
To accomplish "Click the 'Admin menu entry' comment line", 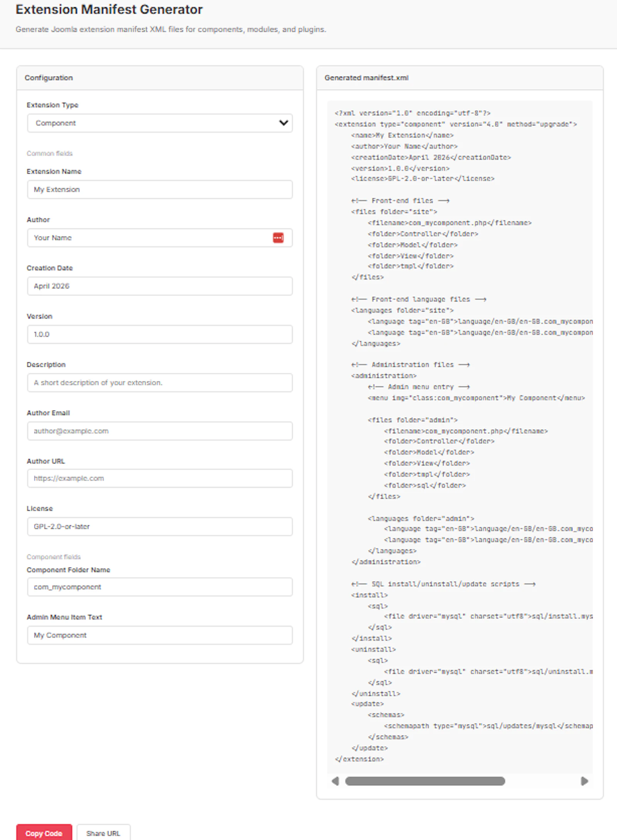I will 419,387.
